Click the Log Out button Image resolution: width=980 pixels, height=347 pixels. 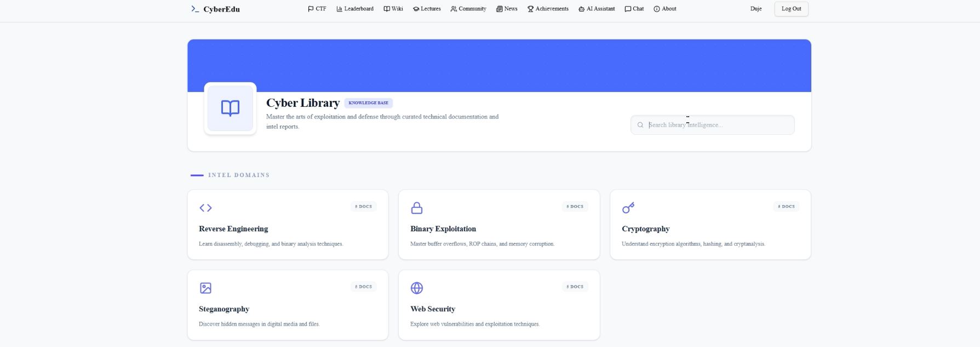pos(791,9)
